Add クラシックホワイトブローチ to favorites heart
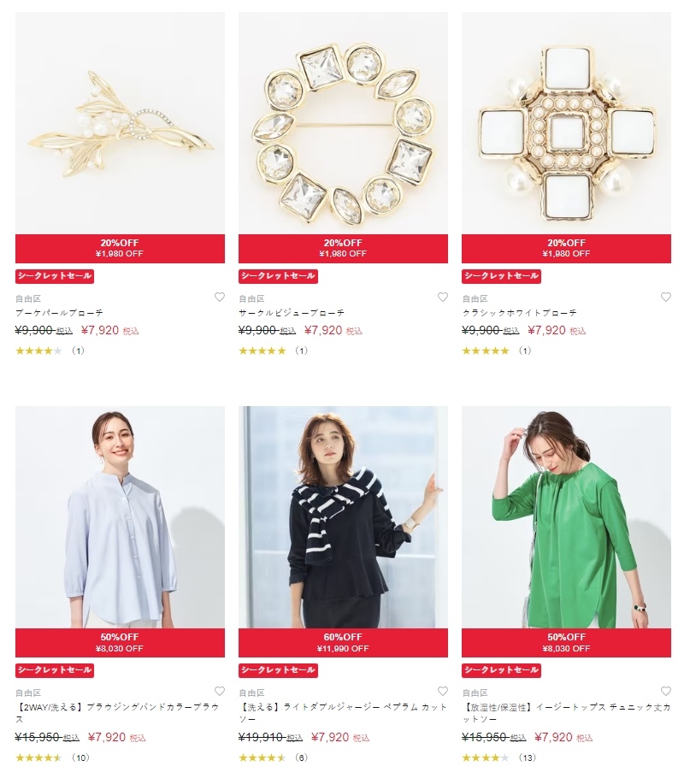 tap(666, 297)
